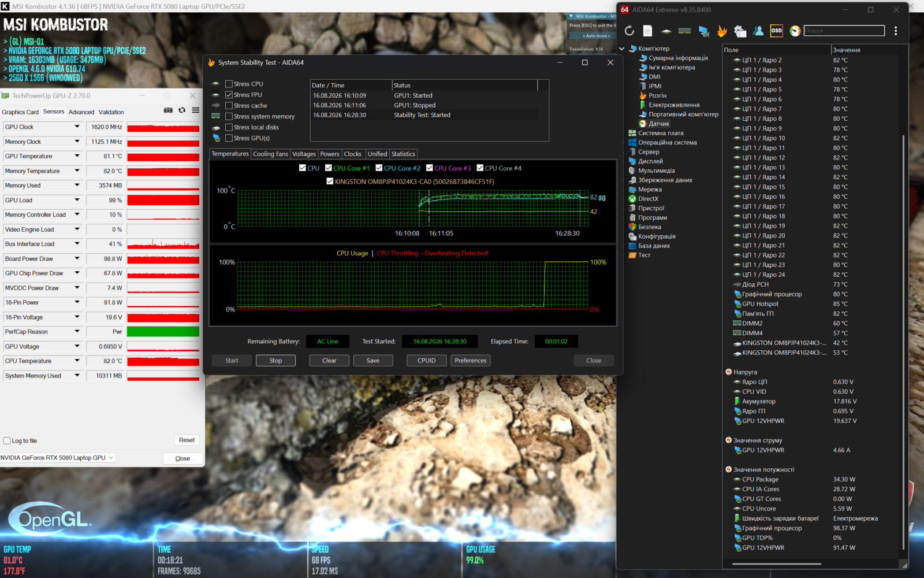Click the AIDA64 sensor list horizontal scrollbar
924x578 pixels.
tap(776, 564)
